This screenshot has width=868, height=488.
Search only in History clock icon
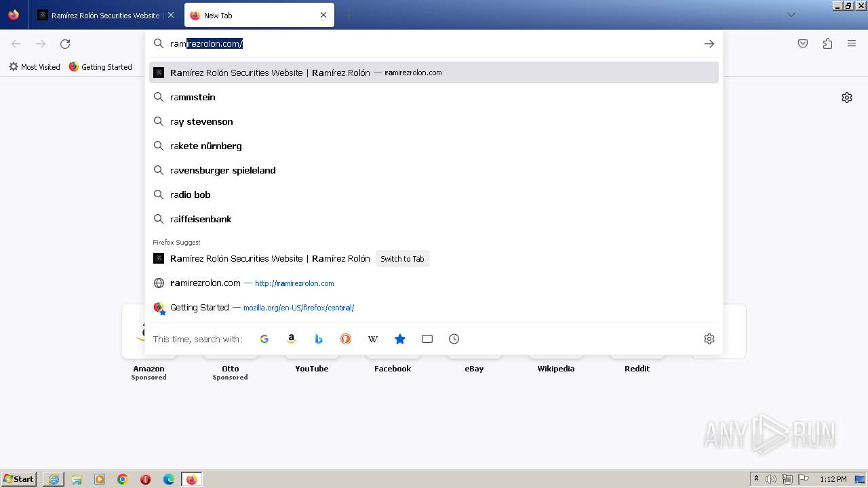click(x=454, y=339)
